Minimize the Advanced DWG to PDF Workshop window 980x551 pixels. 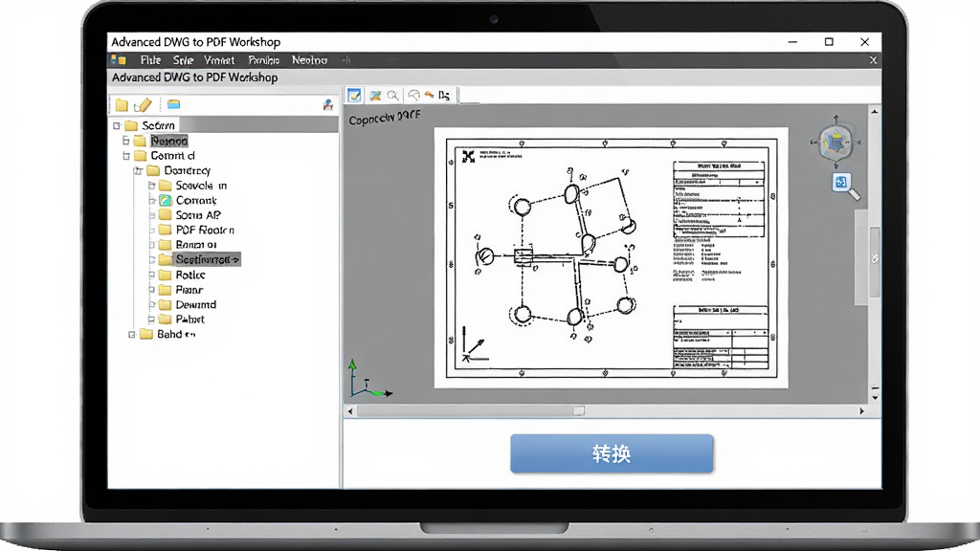[792, 42]
